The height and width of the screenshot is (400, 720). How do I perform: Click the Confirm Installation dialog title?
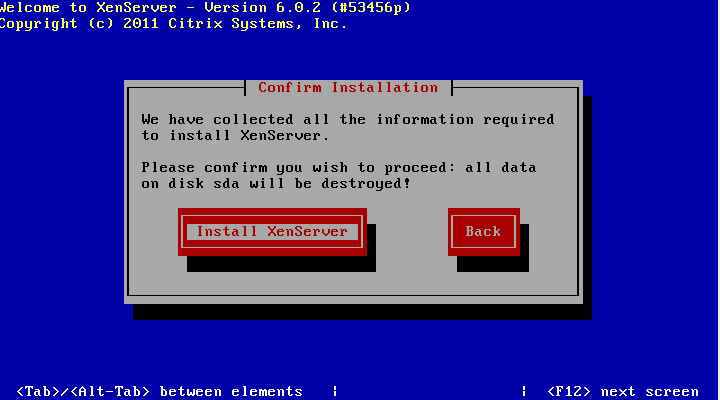tap(348, 87)
